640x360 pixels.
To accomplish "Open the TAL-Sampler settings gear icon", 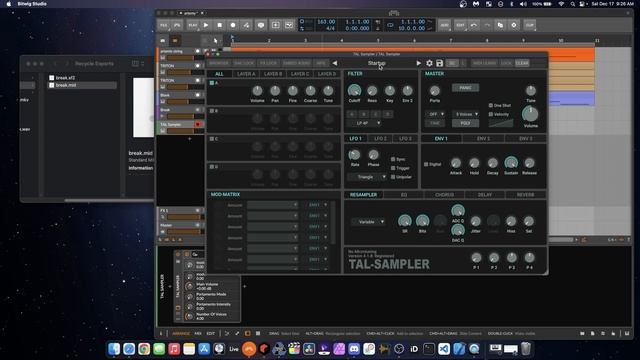I will [x=429, y=63].
